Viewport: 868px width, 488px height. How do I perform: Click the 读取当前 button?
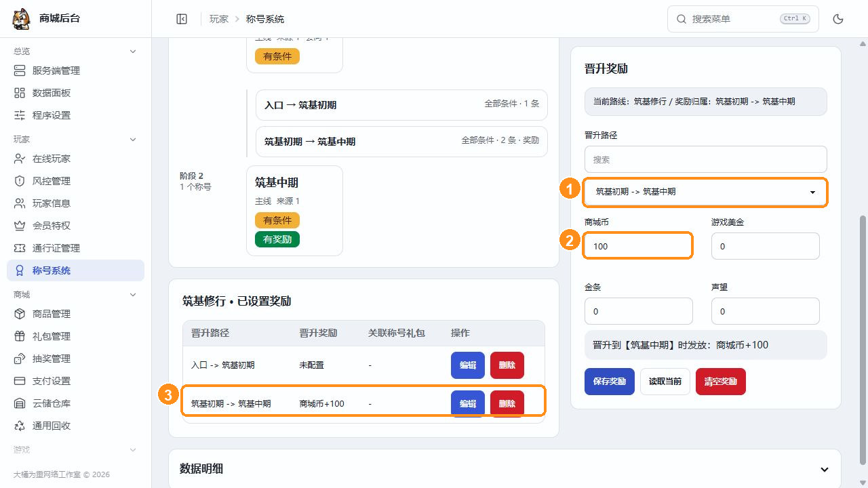tap(665, 382)
